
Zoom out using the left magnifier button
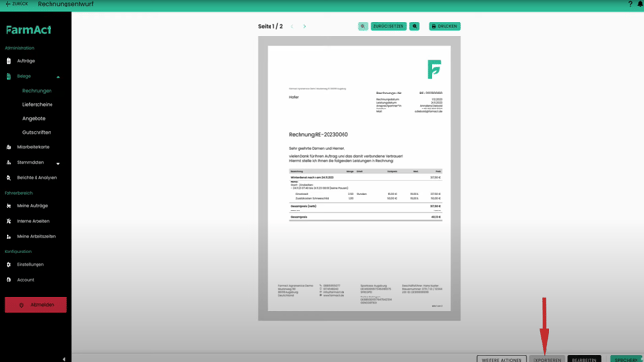362,26
